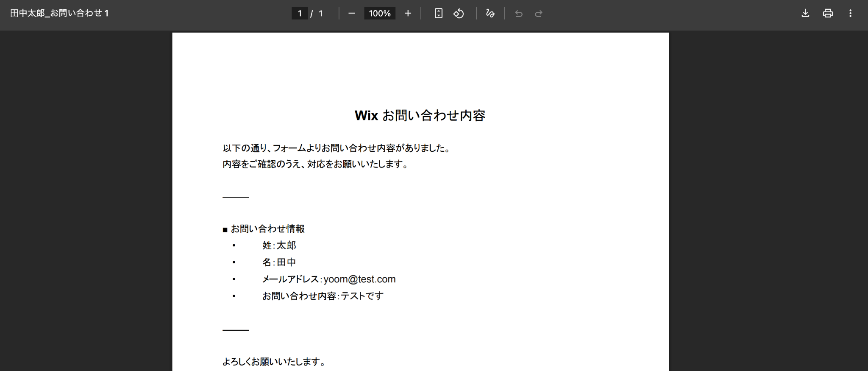
Task: Print the document
Action: pos(828,14)
